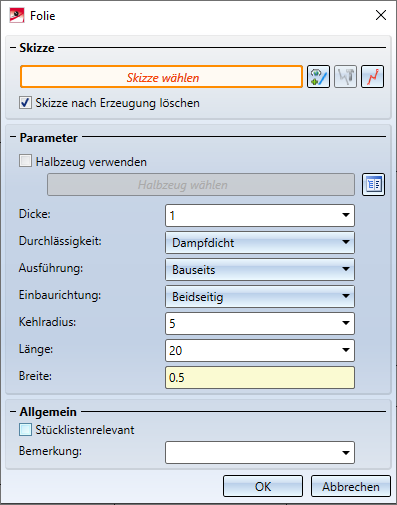The image size is (397, 505).
Task: Click the red polyline sketch icon
Action: tap(373, 77)
